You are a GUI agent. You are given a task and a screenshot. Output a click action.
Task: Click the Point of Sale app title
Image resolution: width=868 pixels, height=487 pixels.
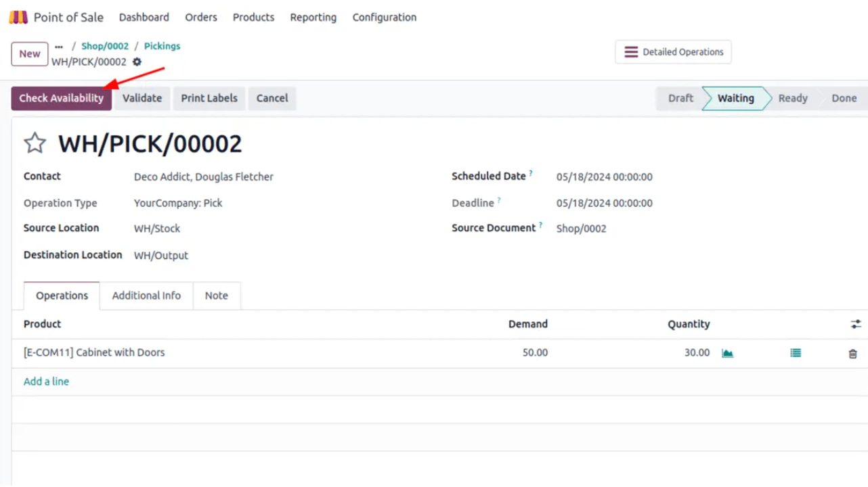click(x=68, y=18)
